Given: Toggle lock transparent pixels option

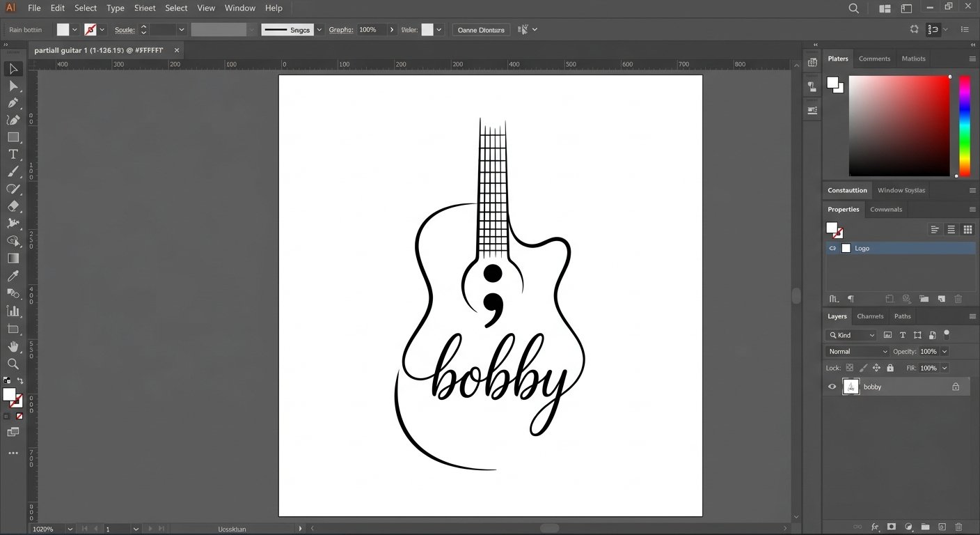Looking at the screenshot, I should point(850,368).
